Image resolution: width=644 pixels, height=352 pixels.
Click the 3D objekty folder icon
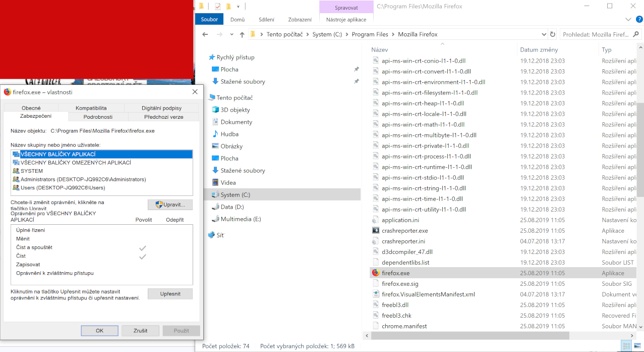(x=215, y=110)
